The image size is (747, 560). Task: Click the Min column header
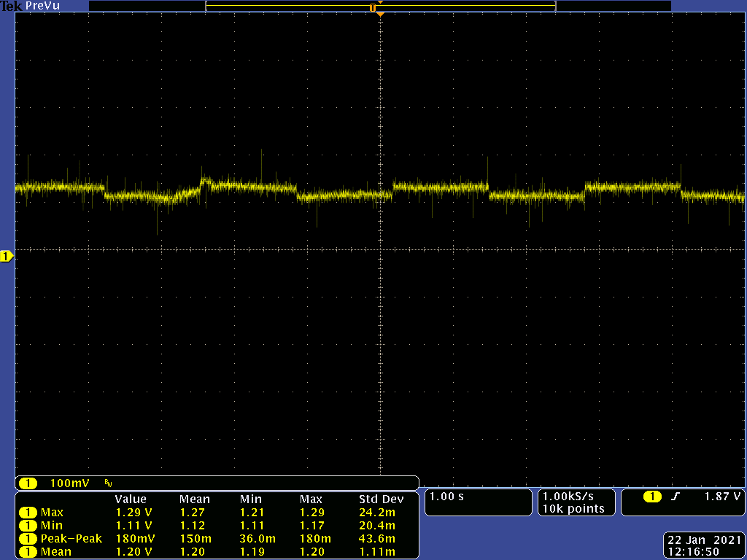251,499
